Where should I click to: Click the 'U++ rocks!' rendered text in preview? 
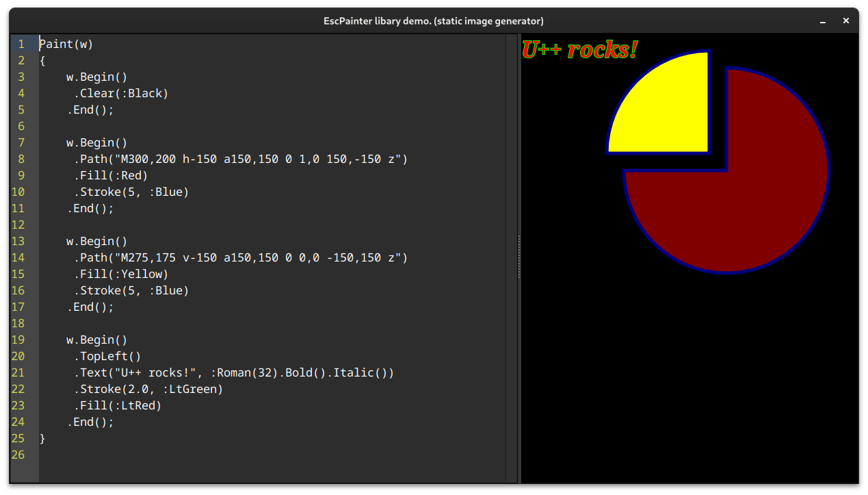point(579,49)
